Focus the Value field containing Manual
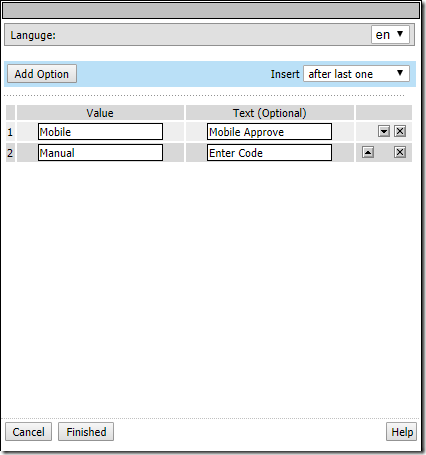The height and width of the screenshot is (455, 426). (x=100, y=153)
